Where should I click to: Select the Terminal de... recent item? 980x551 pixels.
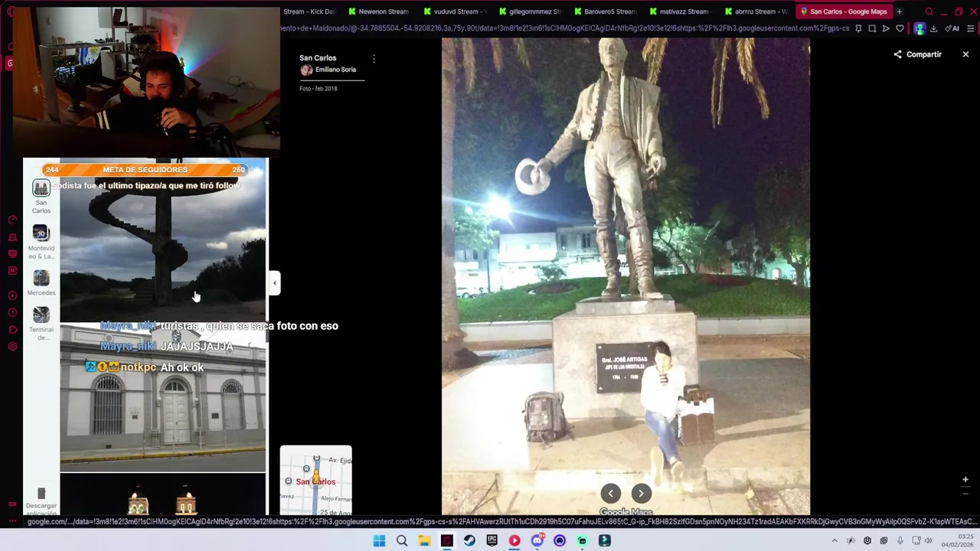click(41, 323)
